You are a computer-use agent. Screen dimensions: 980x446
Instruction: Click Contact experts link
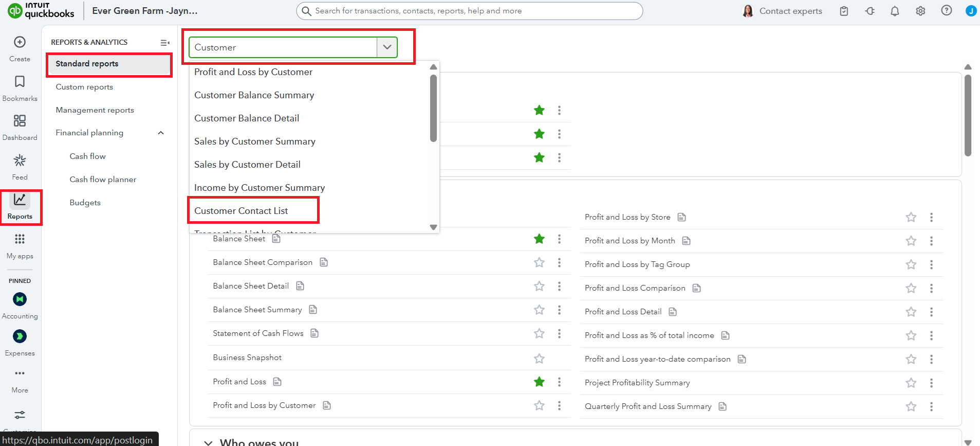coord(790,11)
